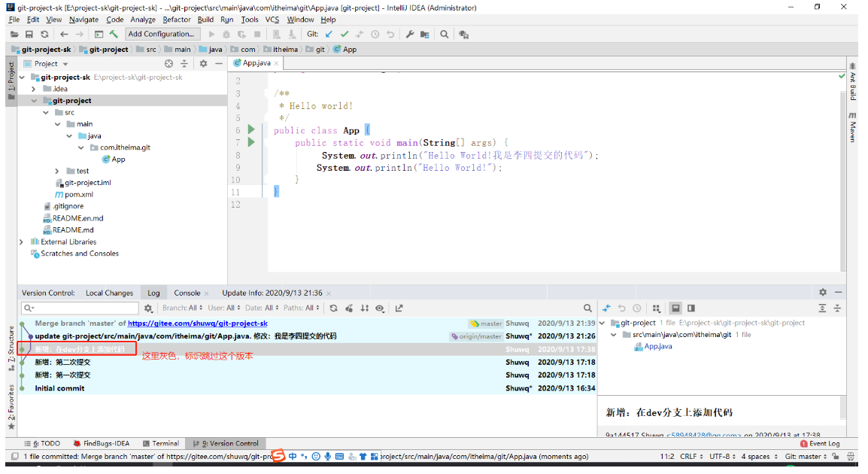Click the IntelliSort arrows icon in Log toolbar
The width and height of the screenshot is (868, 474).
(364, 308)
